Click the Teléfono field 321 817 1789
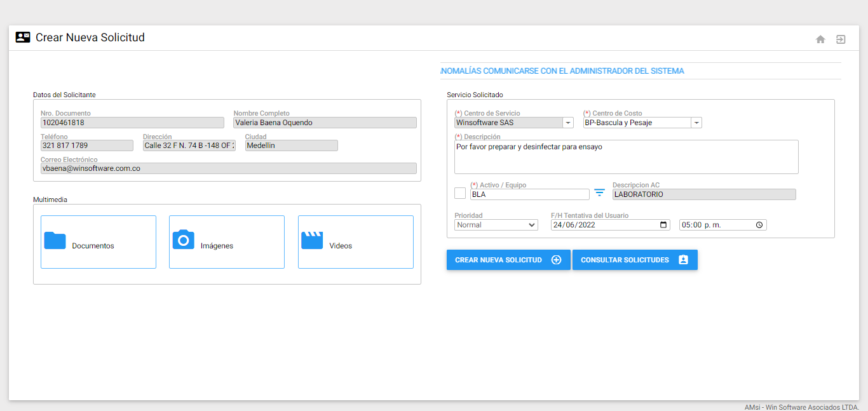Screen dimensions: 868x411 coord(87,145)
